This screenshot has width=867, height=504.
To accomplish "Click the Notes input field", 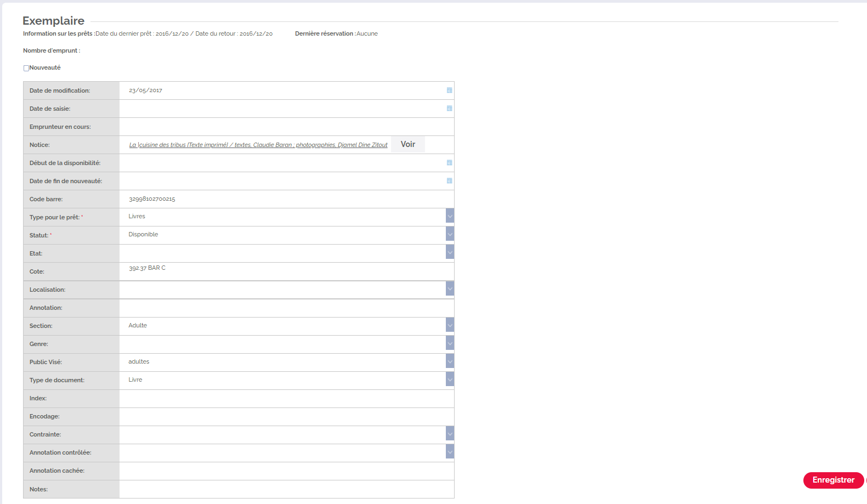I will pos(286,489).
